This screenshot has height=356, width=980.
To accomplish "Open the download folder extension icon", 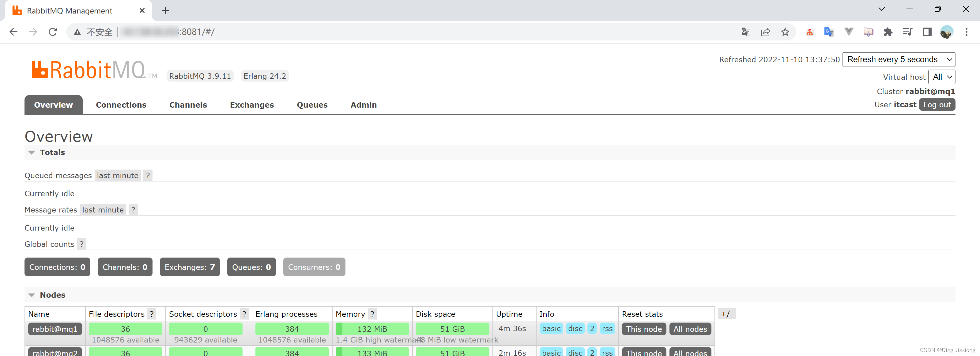I will 869,32.
